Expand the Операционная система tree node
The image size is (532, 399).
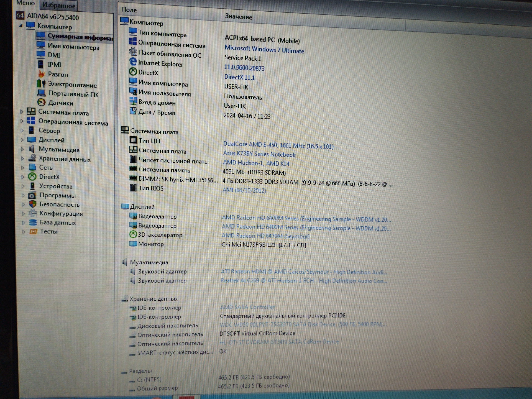tap(22, 121)
